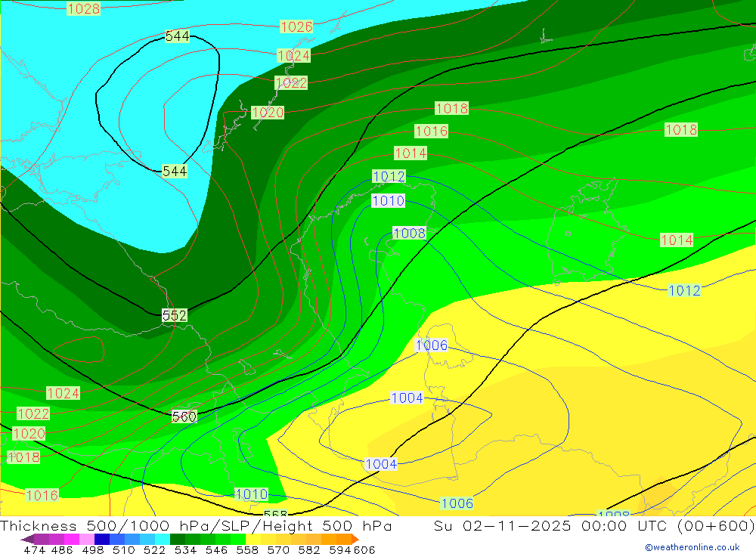
Task: Click the 1026 isobar label
Action: (x=296, y=26)
